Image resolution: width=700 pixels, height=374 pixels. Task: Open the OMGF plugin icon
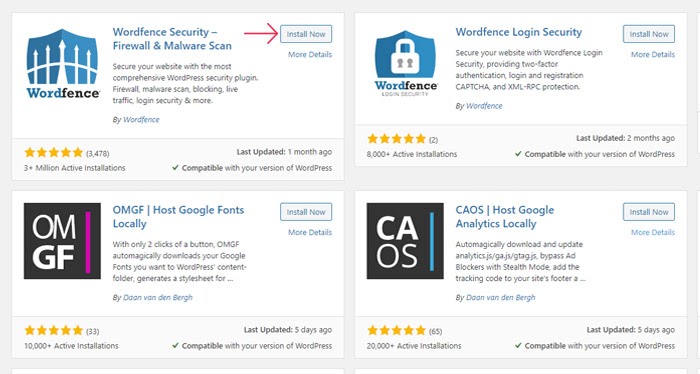(x=62, y=241)
